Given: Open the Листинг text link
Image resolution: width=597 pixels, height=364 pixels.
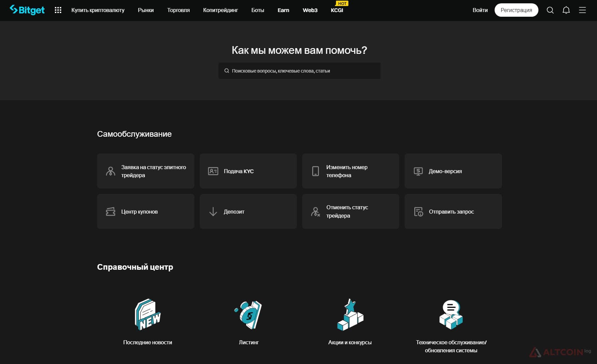Looking at the screenshot, I should [x=249, y=342].
